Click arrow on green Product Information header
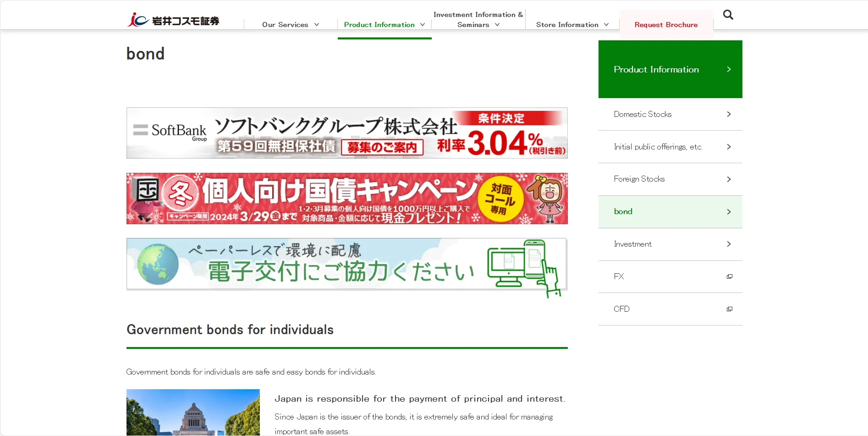Viewport: 868px width, 436px height. 729,69
